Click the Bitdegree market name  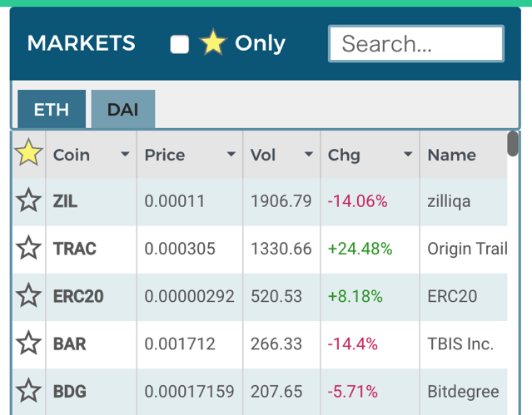click(463, 391)
